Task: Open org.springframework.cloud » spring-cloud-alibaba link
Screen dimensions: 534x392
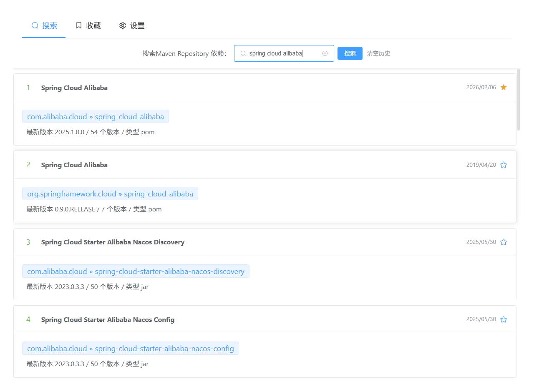Action: pyautogui.click(x=110, y=193)
